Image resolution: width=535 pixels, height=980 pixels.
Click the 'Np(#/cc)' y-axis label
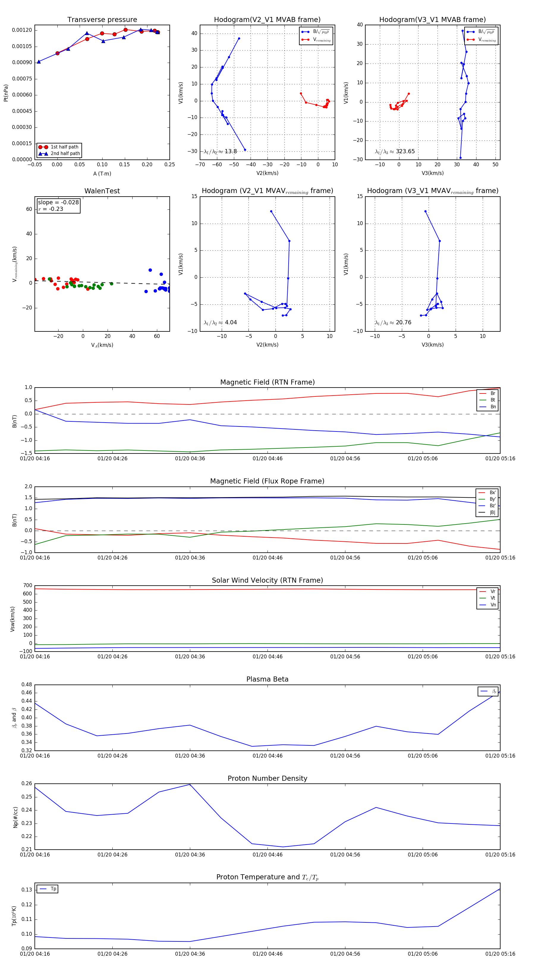coord(15,817)
